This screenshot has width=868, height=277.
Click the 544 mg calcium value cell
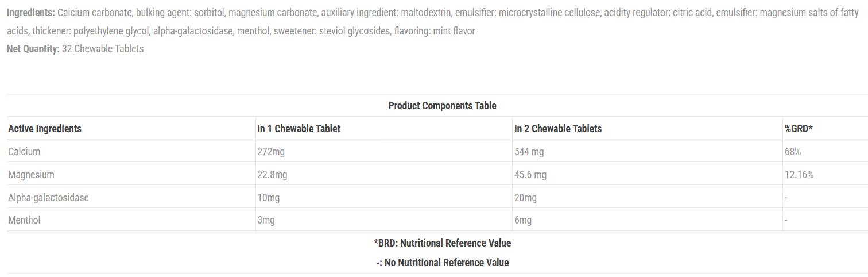click(x=529, y=152)
